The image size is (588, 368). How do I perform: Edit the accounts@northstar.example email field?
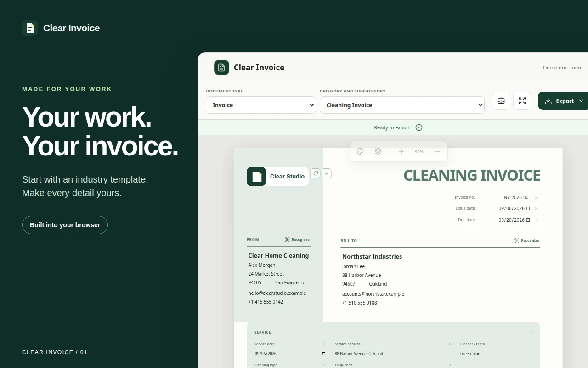pos(373,294)
